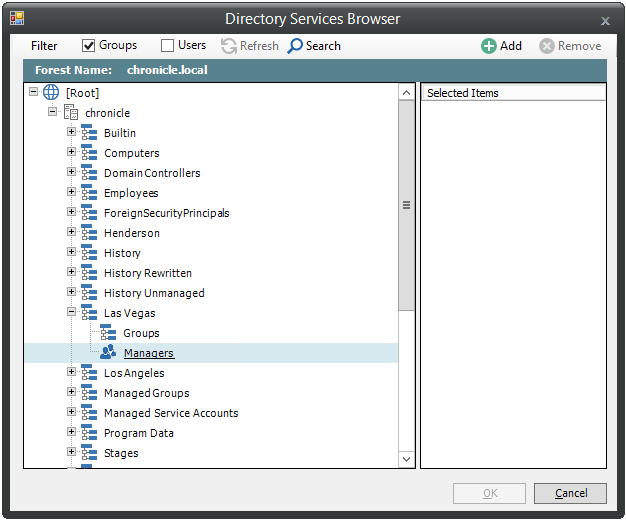Check the Users filter checkbox
Viewport: 626px width, 520px height.
click(x=167, y=46)
